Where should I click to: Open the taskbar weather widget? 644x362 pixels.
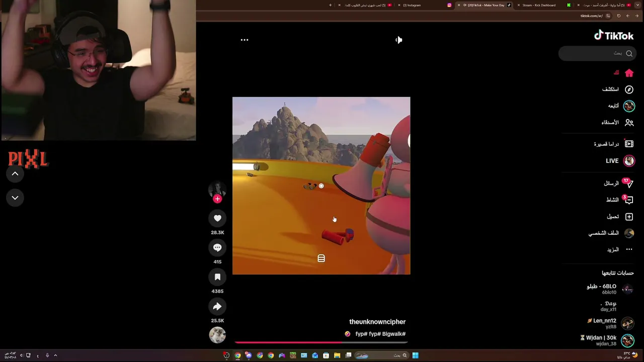coord(627,355)
